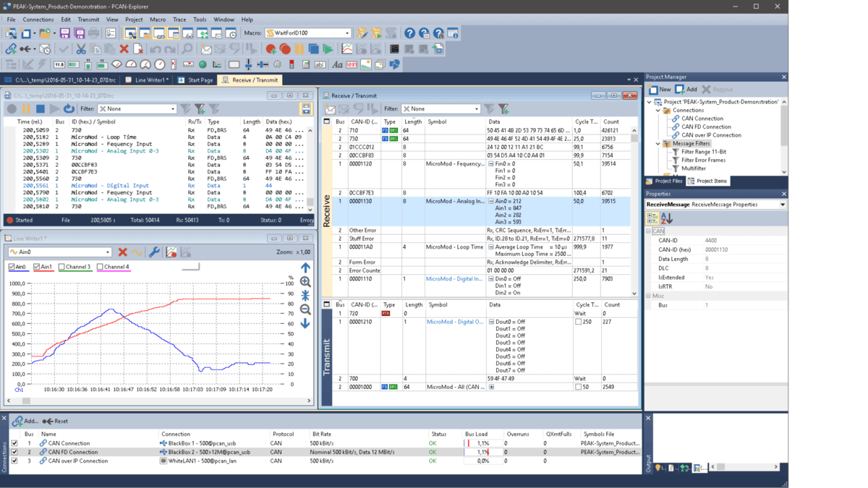
Task: Open the Receive / Transmit Filter dropdown
Action: pyautogui.click(x=476, y=108)
